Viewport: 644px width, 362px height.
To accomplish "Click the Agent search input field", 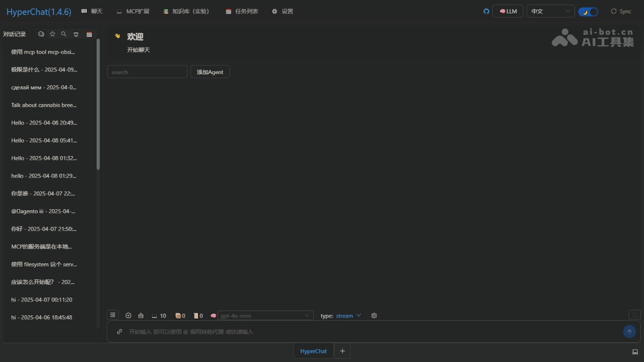I will [147, 72].
